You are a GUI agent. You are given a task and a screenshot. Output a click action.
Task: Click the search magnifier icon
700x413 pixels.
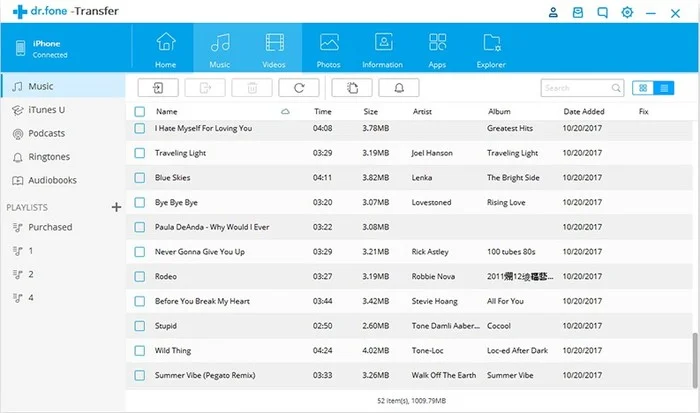click(616, 88)
